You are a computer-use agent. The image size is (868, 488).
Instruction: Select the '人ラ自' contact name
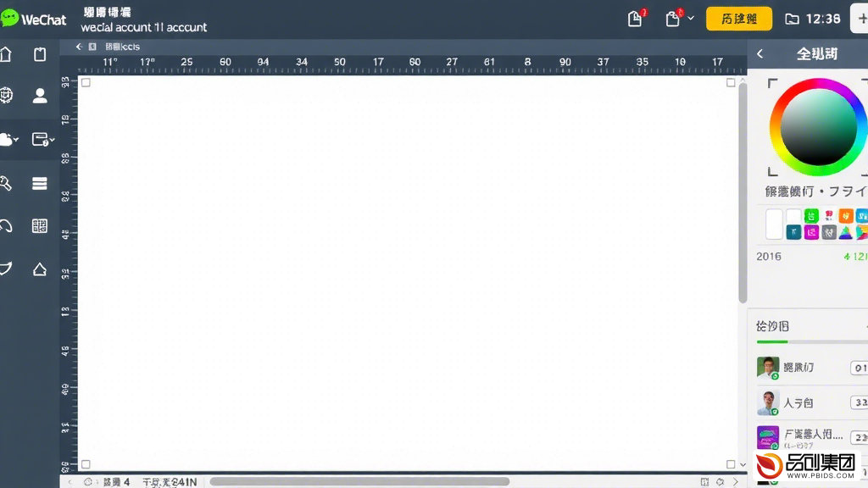[798, 402]
